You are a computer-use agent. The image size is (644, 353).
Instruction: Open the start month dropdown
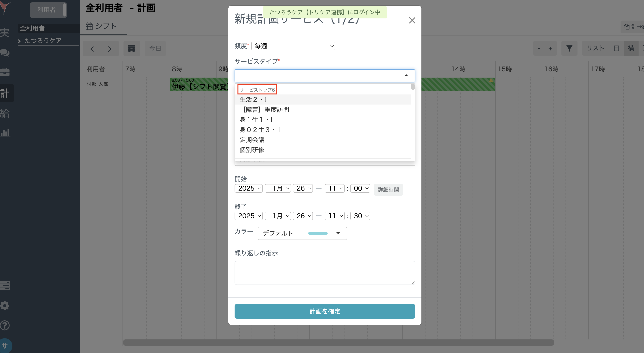click(x=278, y=188)
